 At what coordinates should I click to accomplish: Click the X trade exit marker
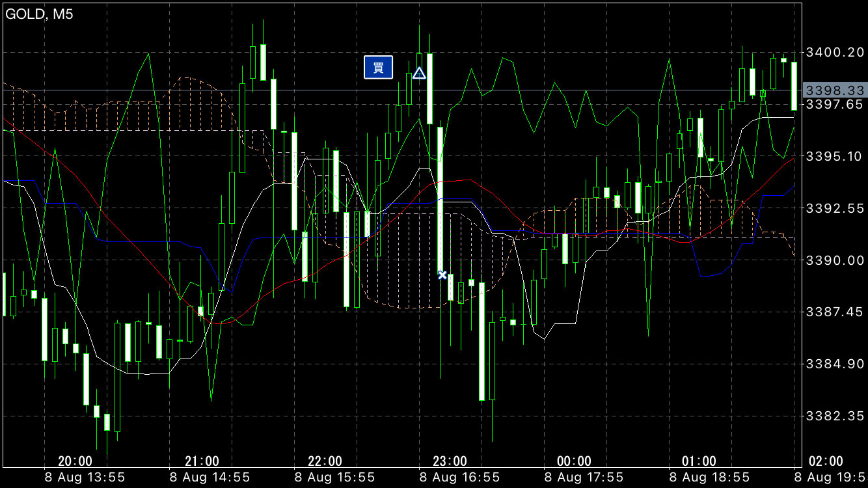coord(442,275)
